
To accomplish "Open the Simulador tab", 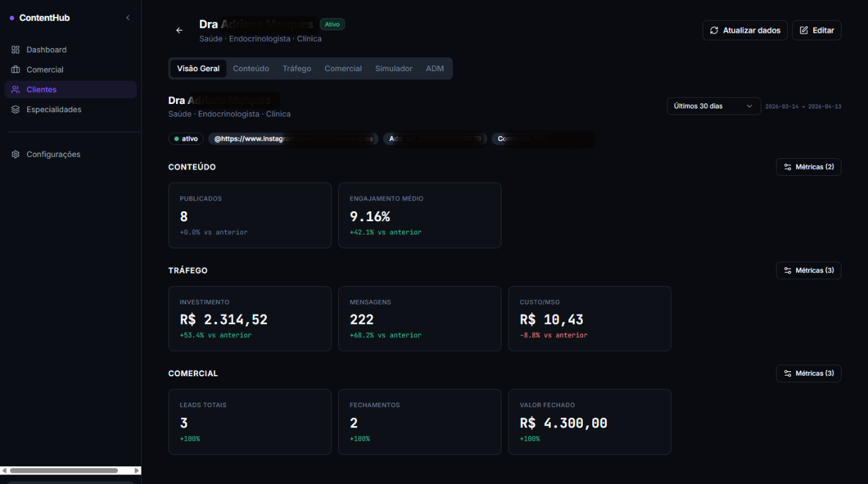I will coord(394,68).
